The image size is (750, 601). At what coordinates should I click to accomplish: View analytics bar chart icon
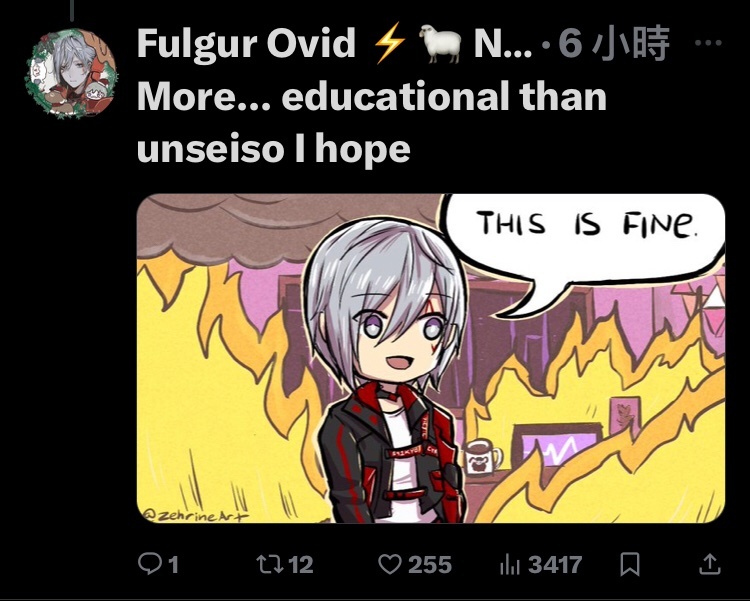pos(510,565)
